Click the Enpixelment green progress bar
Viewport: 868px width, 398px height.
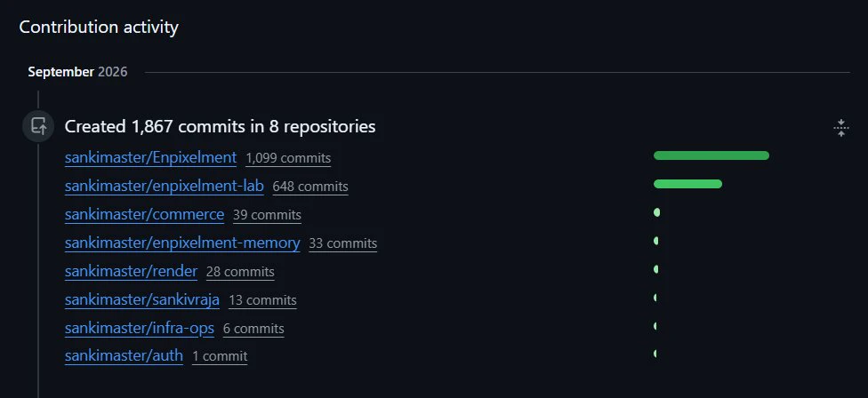tap(711, 155)
